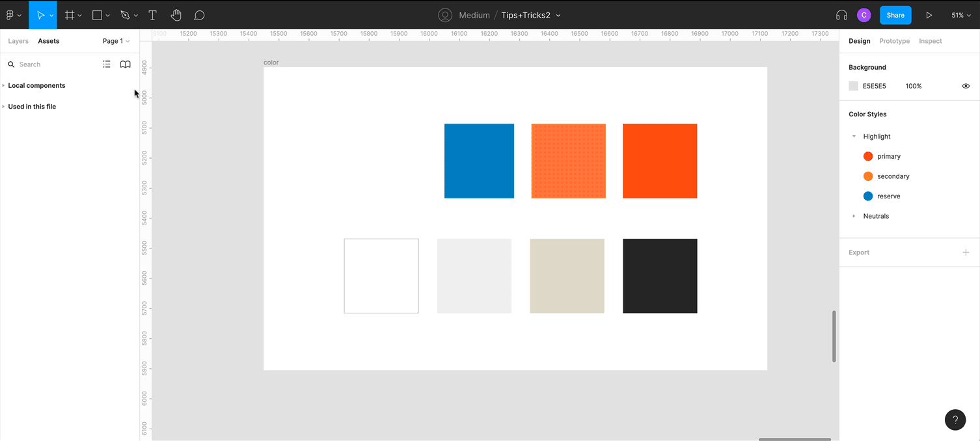Open the Figma main menu icon
The width and height of the screenshot is (980, 441).
tap(10, 15)
